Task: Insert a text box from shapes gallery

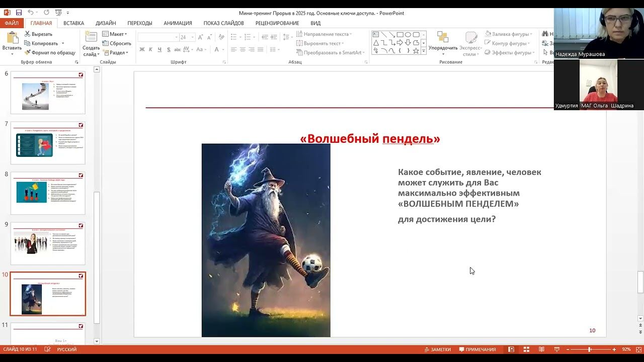Action: click(x=376, y=35)
